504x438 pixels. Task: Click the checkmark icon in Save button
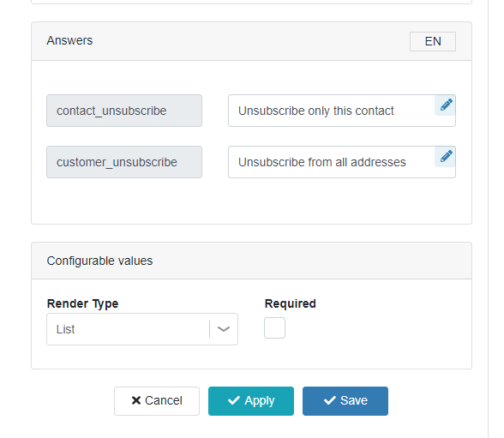click(330, 400)
